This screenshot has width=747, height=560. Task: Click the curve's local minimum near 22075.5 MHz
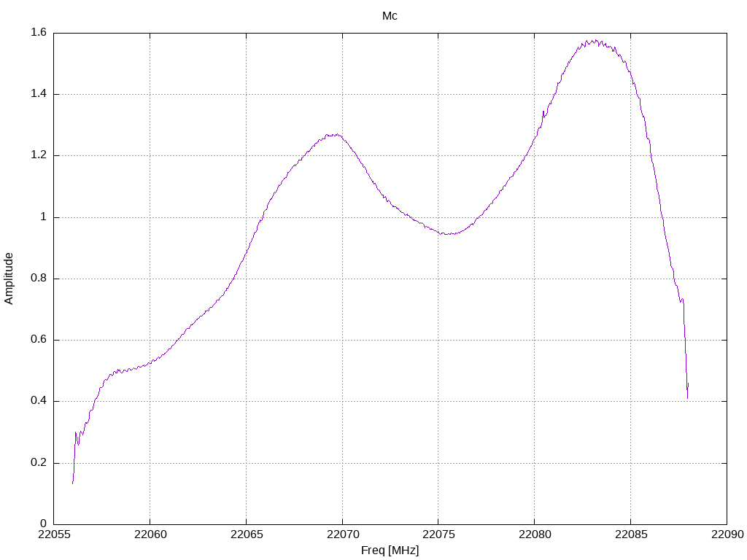coord(448,234)
